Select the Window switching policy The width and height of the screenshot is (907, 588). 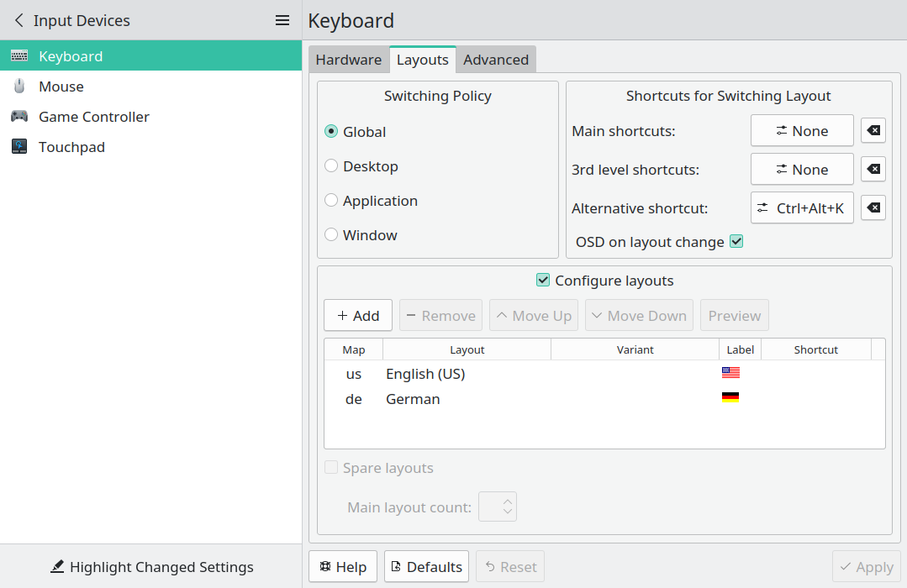pyautogui.click(x=361, y=234)
